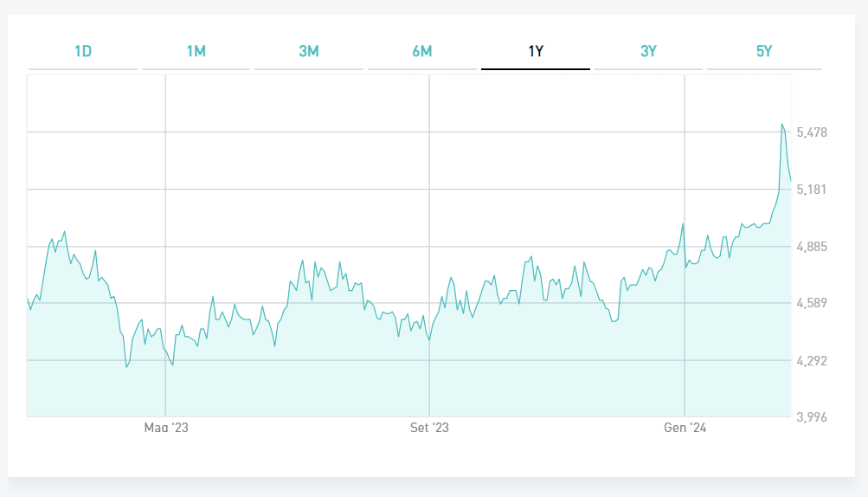Click the Gen '24 date label
This screenshot has width=868, height=497.
tap(685, 428)
